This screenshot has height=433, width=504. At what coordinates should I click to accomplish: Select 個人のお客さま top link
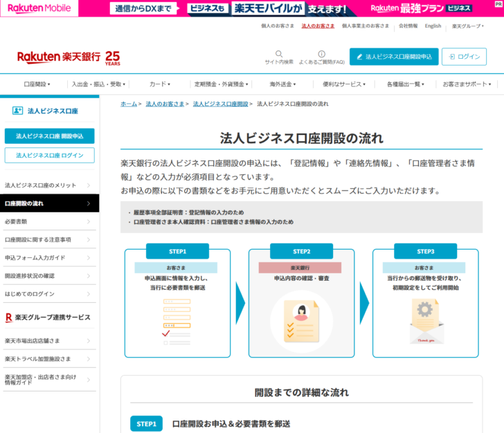tap(278, 26)
